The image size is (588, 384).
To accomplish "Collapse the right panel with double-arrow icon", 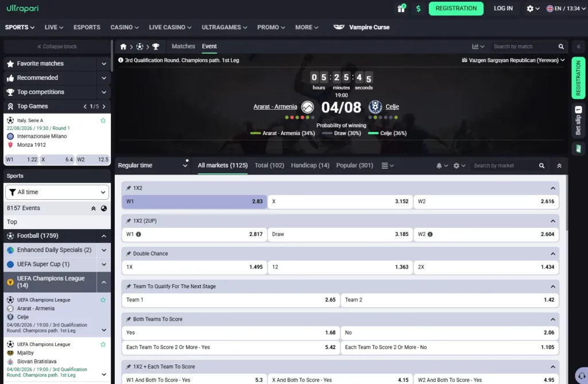I will 579,46.
